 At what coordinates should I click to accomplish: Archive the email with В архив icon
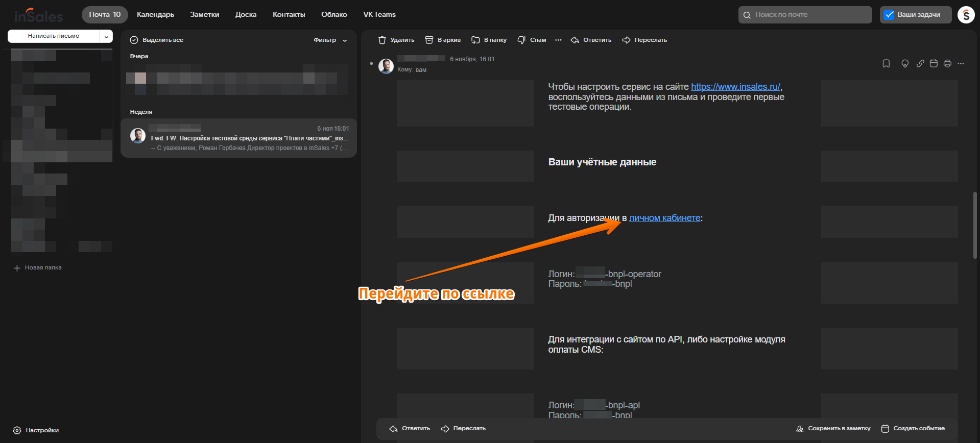(429, 40)
